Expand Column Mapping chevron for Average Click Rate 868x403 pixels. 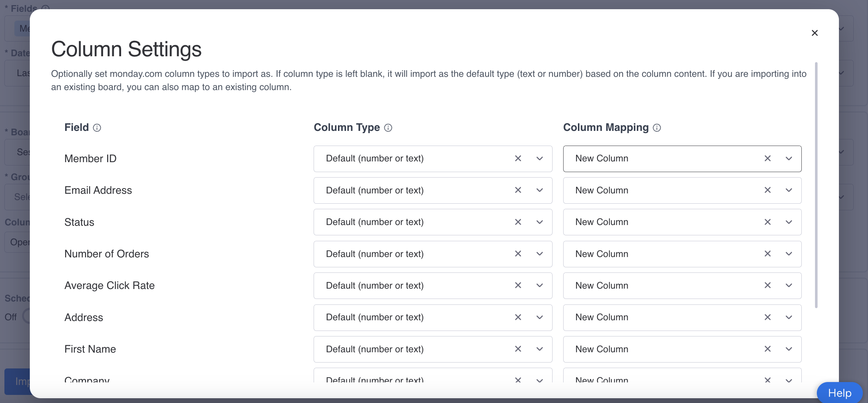[x=789, y=285]
